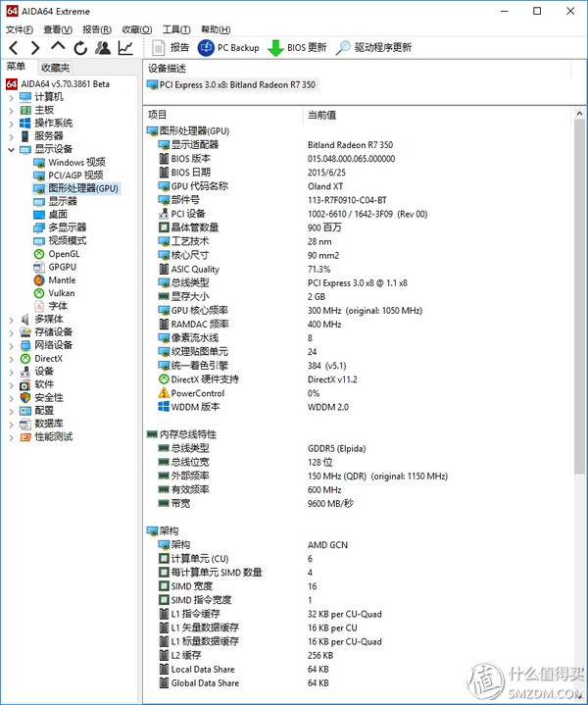Screen dimensions: 588x705
Task: Go up one level with the up arrow
Action: click(x=58, y=46)
